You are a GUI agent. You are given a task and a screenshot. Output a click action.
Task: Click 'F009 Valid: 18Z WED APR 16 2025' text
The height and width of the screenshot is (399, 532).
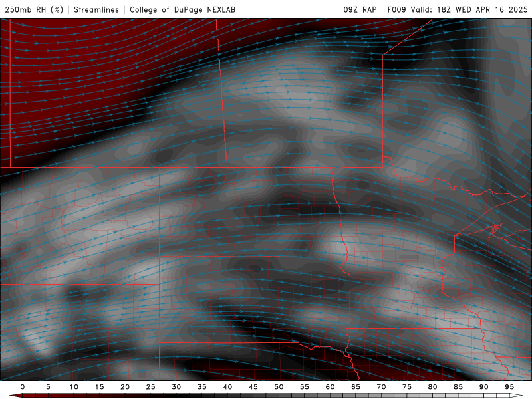click(x=458, y=9)
